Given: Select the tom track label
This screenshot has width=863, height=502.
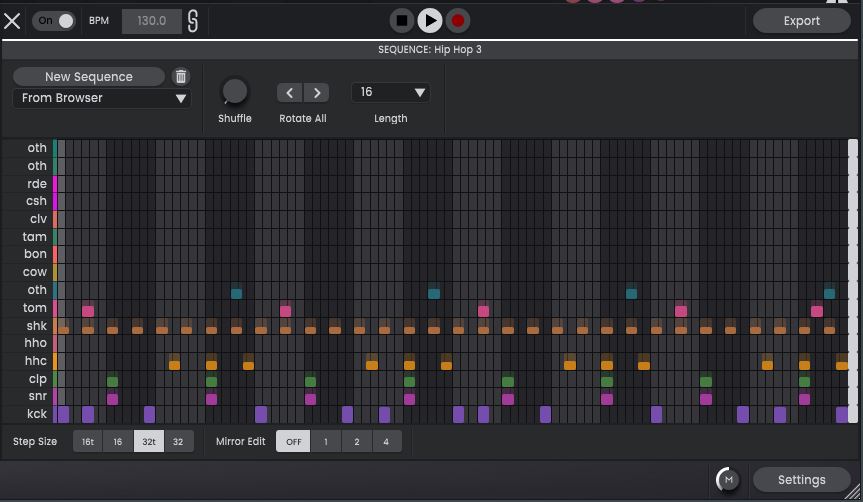Looking at the screenshot, I should (x=35, y=308).
